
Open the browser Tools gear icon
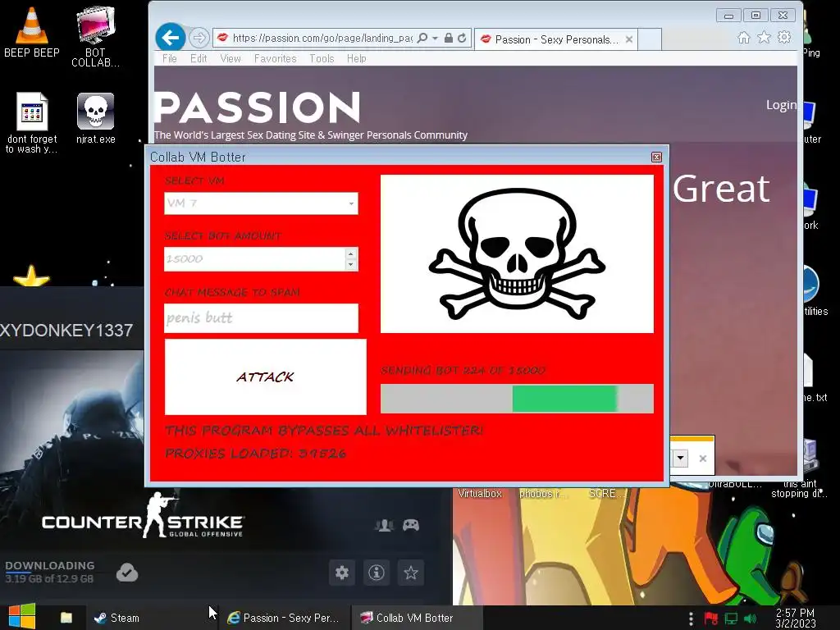pyautogui.click(x=784, y=38)
